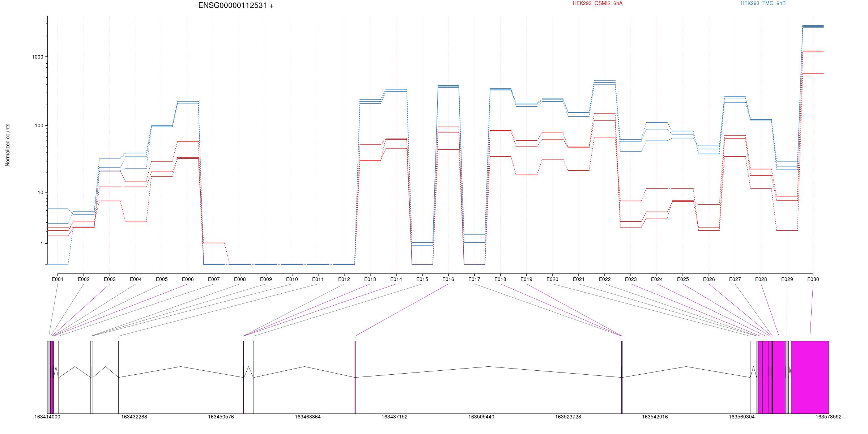Select exon bin label E029

coord(787,279)
